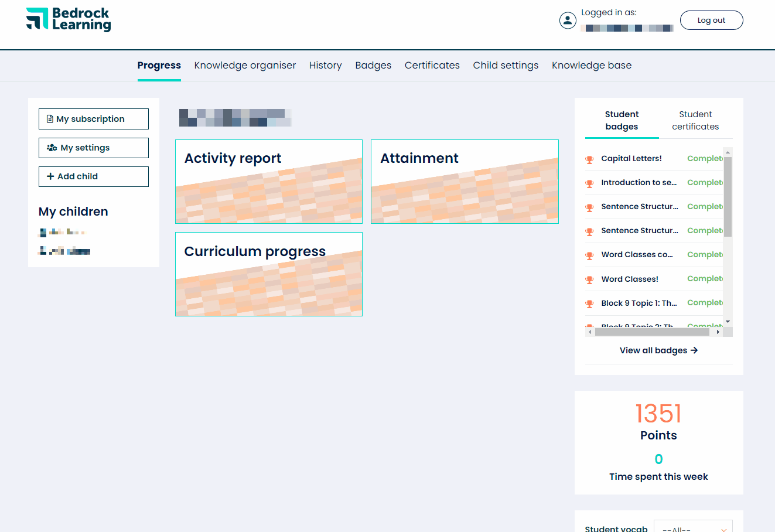The width and height of the screenshot is (775, 532).
Task: Open the Activity report card
Action: 268,182
